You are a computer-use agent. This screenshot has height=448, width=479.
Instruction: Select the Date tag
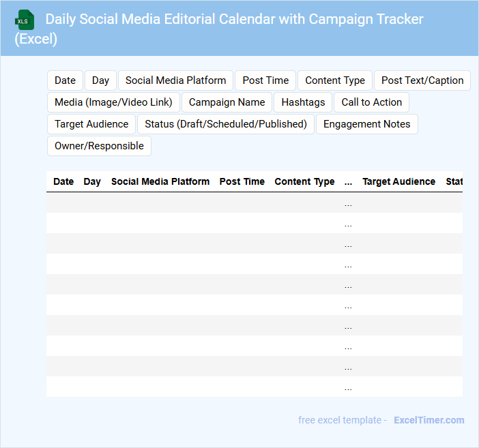tap(65, 80)
